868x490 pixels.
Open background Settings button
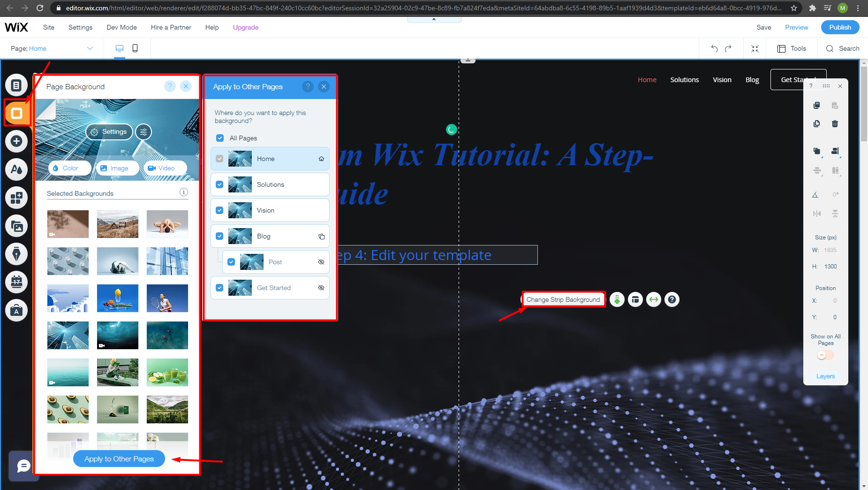point(109,132)
